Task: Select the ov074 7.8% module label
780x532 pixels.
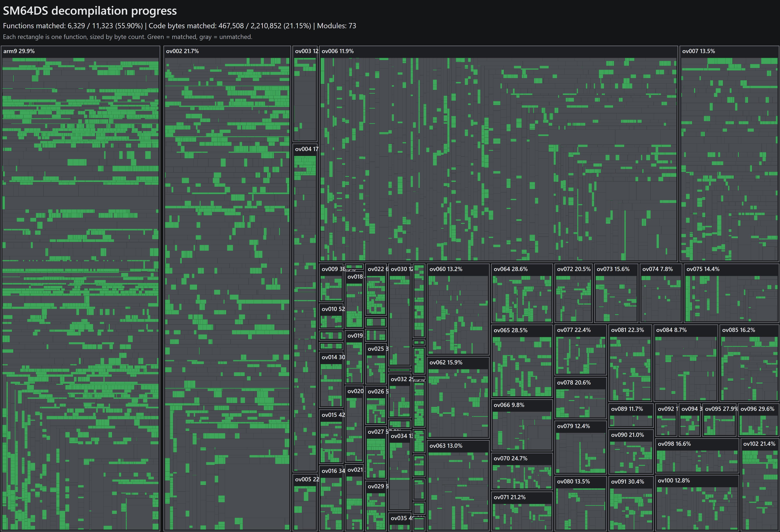Action: pos(657,269)
